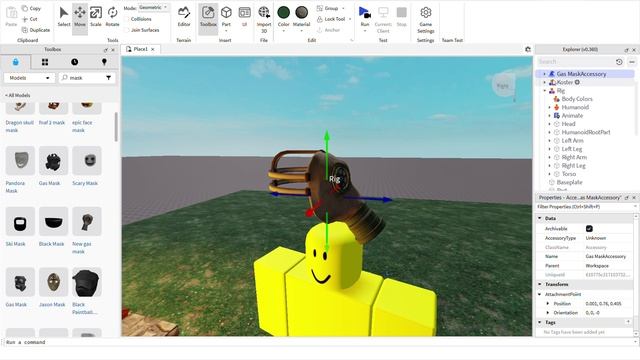Collapse the Tags section
The image size is (640, 360).
[540, 322]
